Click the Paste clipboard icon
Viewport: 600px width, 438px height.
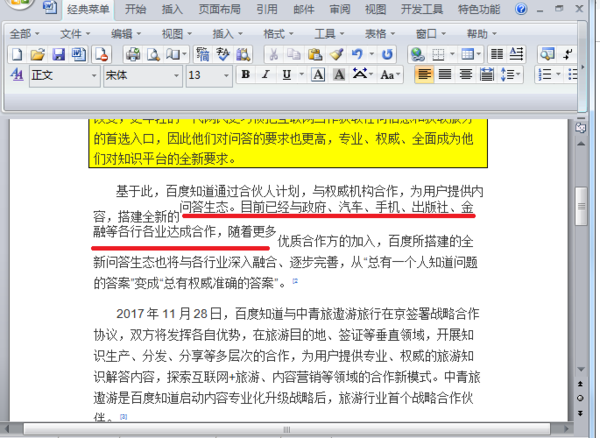coord(315,55)
